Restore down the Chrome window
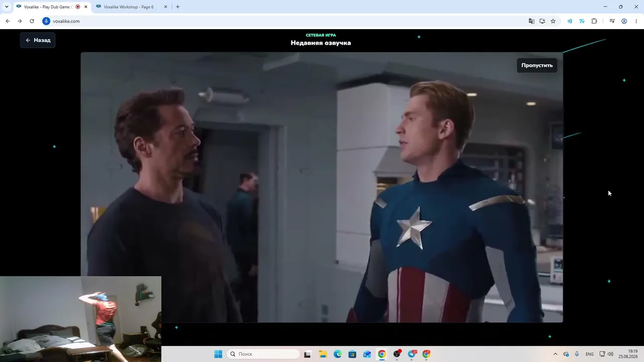This screenshot has height=362, width=644. coord(620,7)
